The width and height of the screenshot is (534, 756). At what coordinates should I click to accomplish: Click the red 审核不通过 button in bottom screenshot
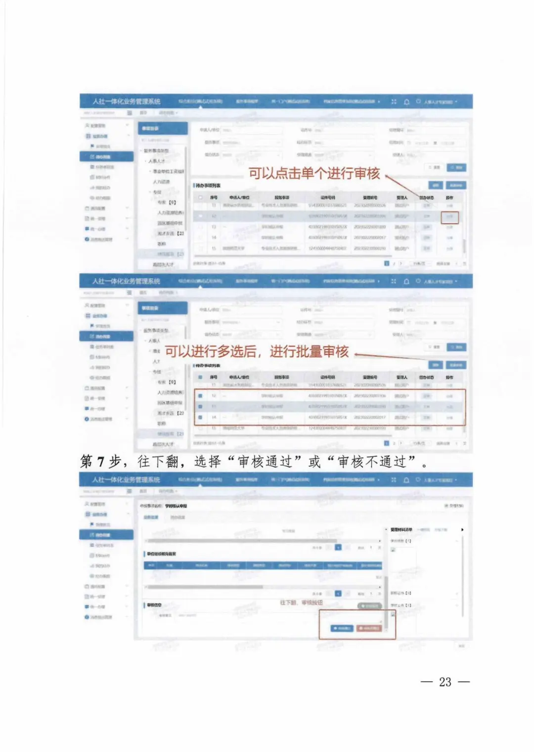368,628
